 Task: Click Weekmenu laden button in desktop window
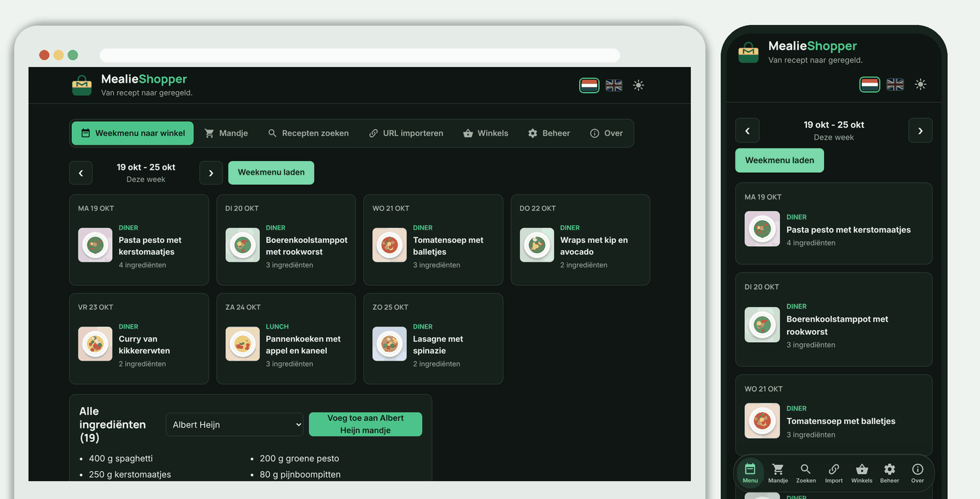[271, 173]
